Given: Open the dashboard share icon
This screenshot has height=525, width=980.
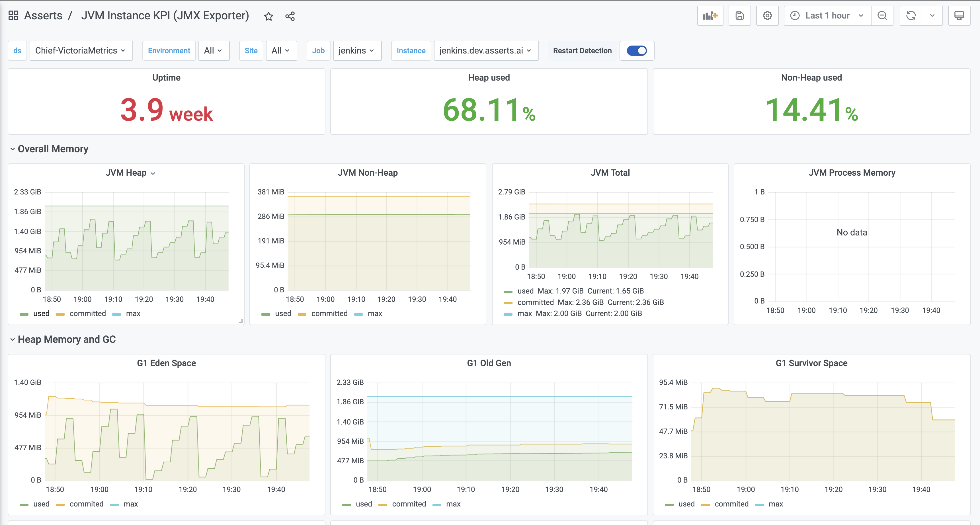Looking at the screenshot, I should 290,16.
